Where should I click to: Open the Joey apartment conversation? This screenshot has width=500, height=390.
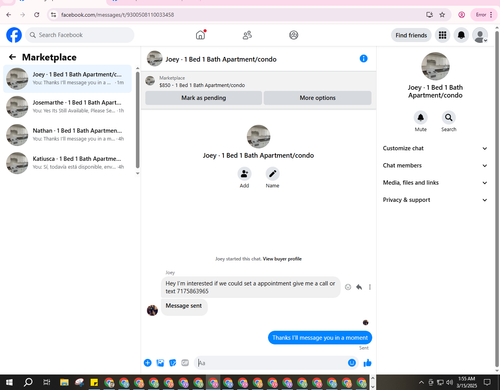click(x=67, y=79)
